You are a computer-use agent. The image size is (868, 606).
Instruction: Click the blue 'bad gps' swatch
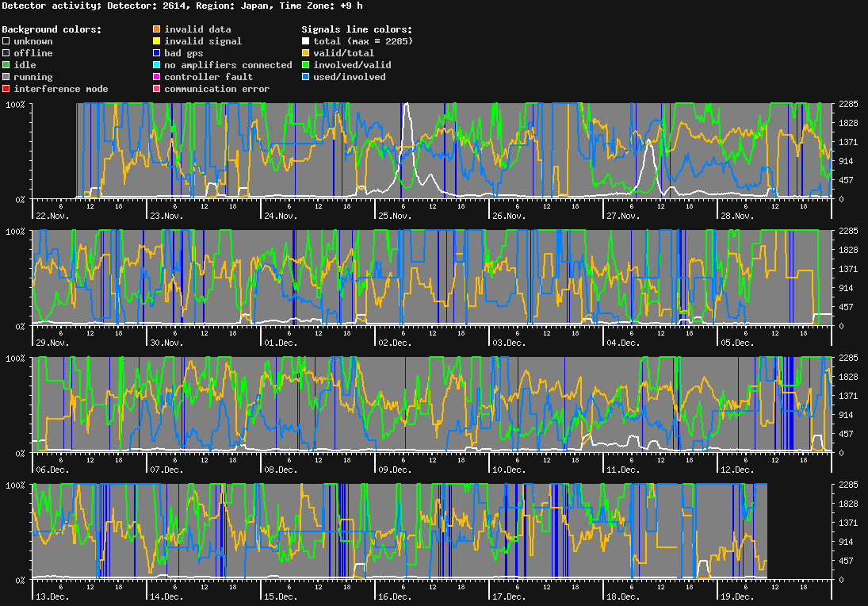pyautogui.click(x=157, y=53)
